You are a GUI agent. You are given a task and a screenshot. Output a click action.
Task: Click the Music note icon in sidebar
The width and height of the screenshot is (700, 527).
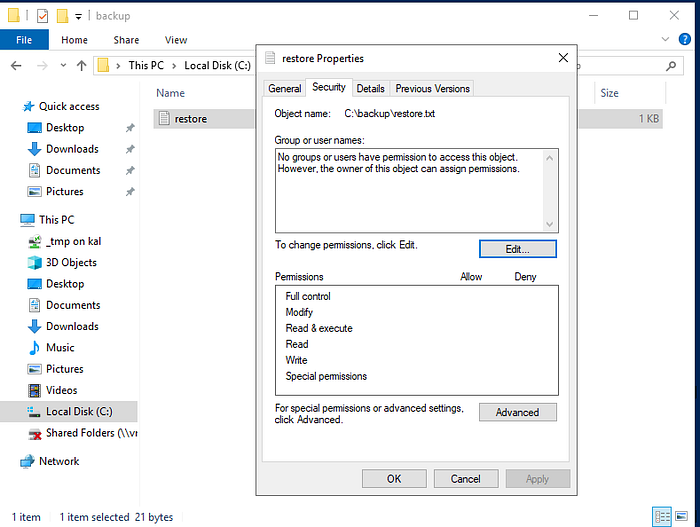click(34, 348)
